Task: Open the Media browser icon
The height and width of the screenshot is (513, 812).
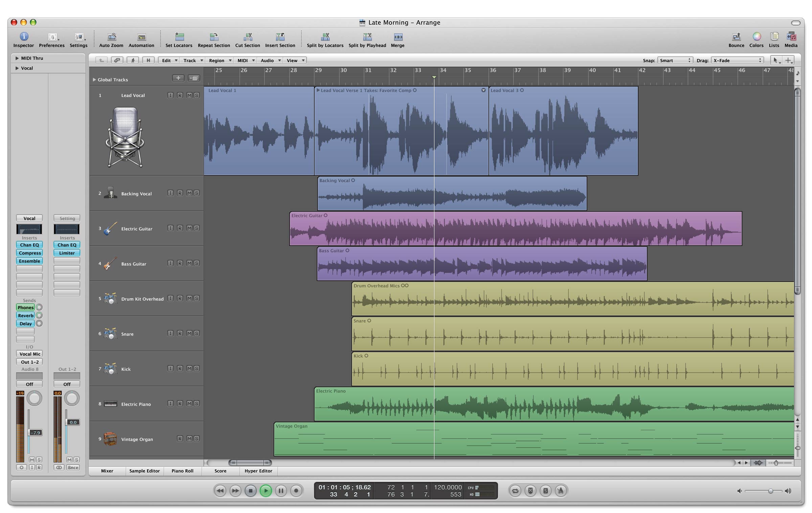Action: point(791,37)
